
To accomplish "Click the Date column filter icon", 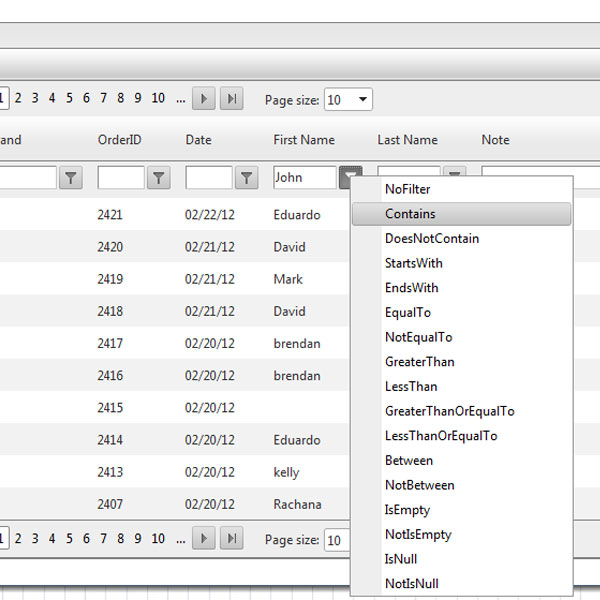I will click(x=246, y=178).
